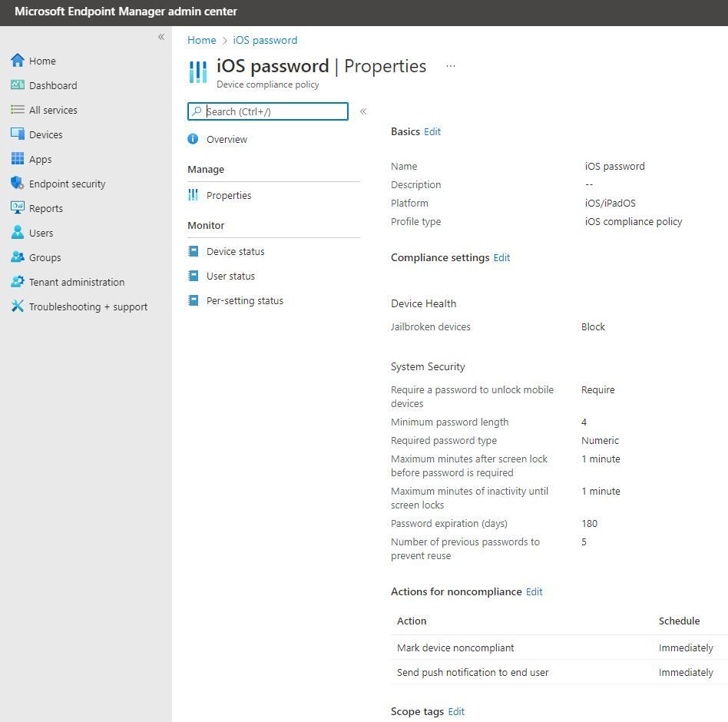The width and height of the screenshot is (728, 722).
Task: Click the Microsoft Endpoint Manager admin center title
Action: pos(126,12)
